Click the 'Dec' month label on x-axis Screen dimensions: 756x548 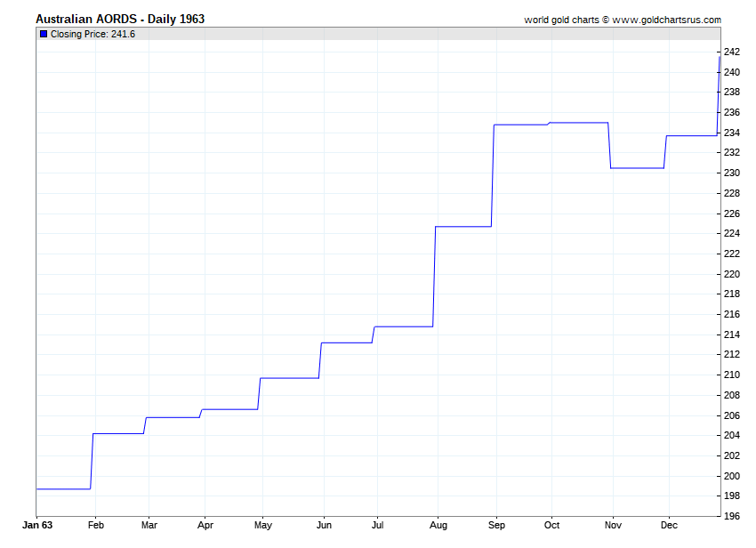tap(668, 526)
